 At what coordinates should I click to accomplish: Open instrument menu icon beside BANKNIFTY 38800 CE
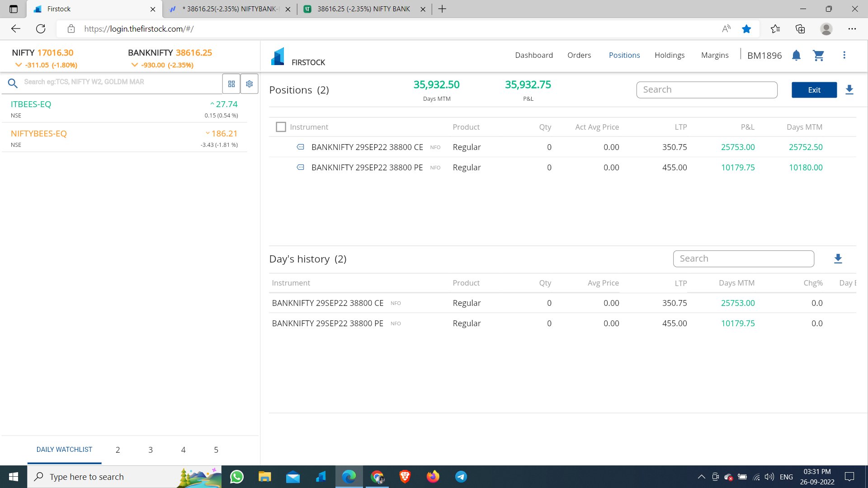301,147
